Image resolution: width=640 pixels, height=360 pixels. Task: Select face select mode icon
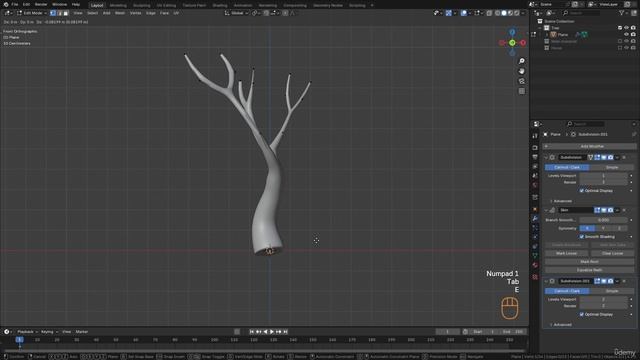coord(66,13)
